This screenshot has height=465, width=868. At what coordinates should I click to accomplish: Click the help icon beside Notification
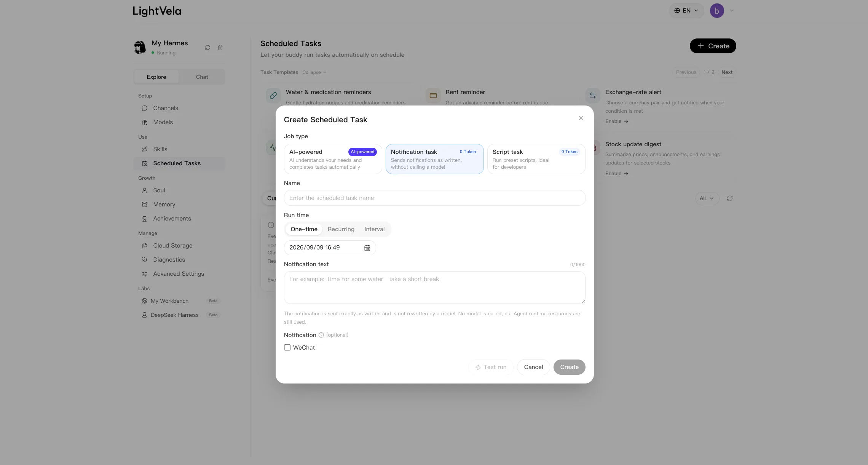click(x=321, y=335)
